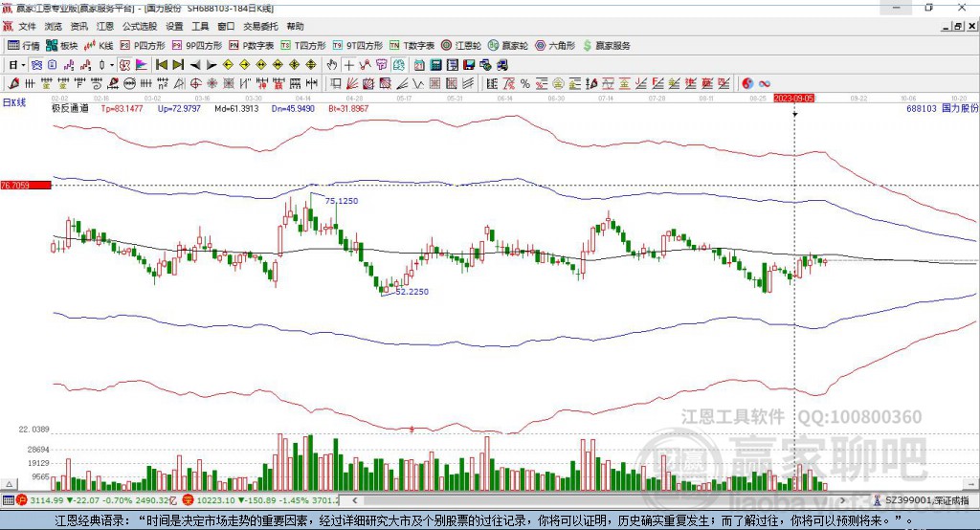Open the calculator icon
Viewport: 980px width, 530px height.
click(x=435, y=65)
